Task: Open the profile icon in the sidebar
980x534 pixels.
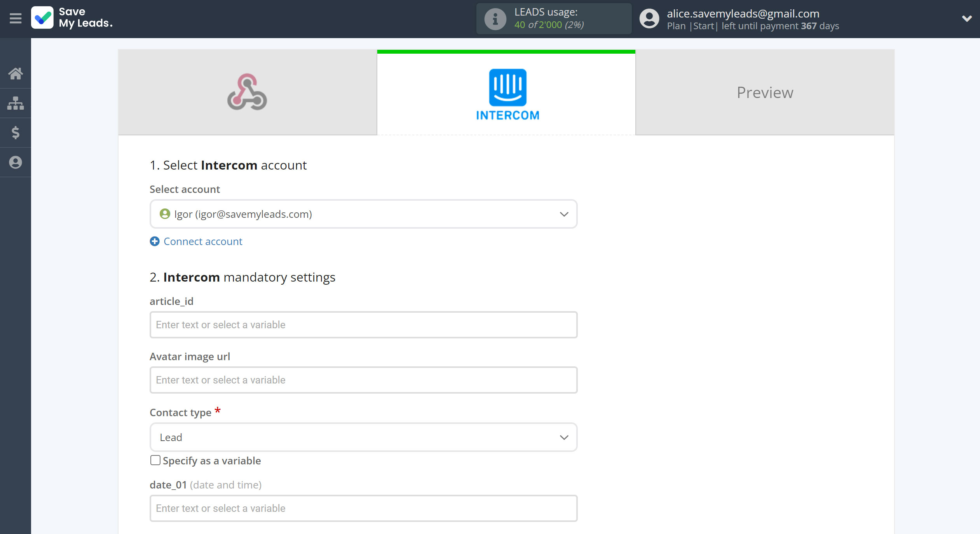Action: (x=16, y=162)
